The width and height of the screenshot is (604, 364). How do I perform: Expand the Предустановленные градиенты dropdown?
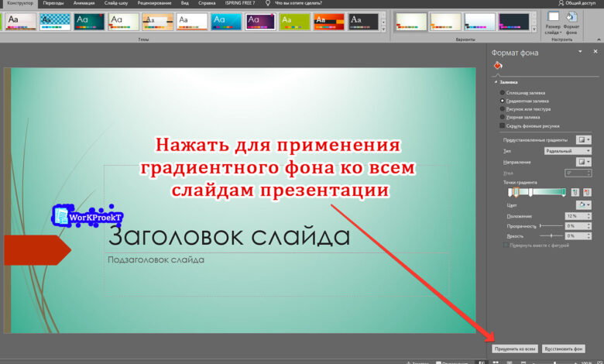point(584,139)
